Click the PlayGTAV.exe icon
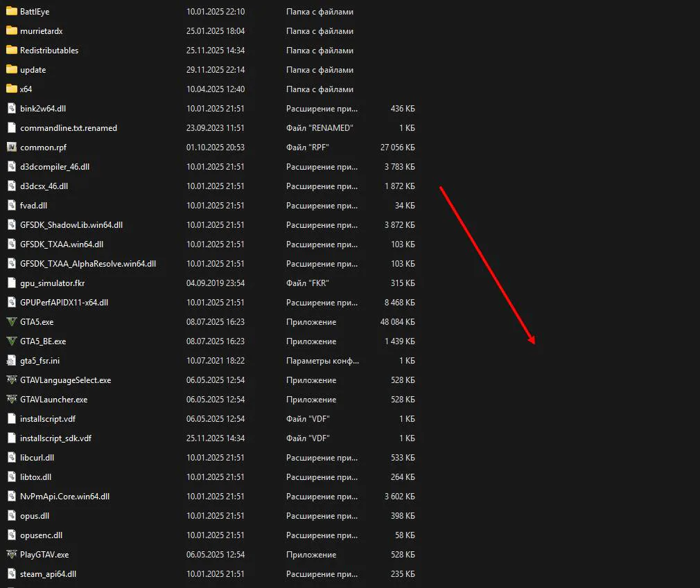The image size is (700, 588). point(12,555)
